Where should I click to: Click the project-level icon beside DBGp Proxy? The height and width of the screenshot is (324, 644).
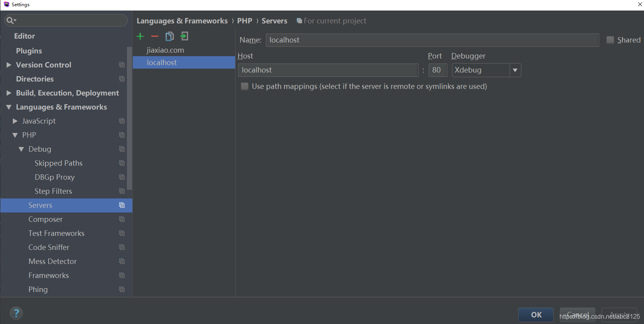point(122,177)
